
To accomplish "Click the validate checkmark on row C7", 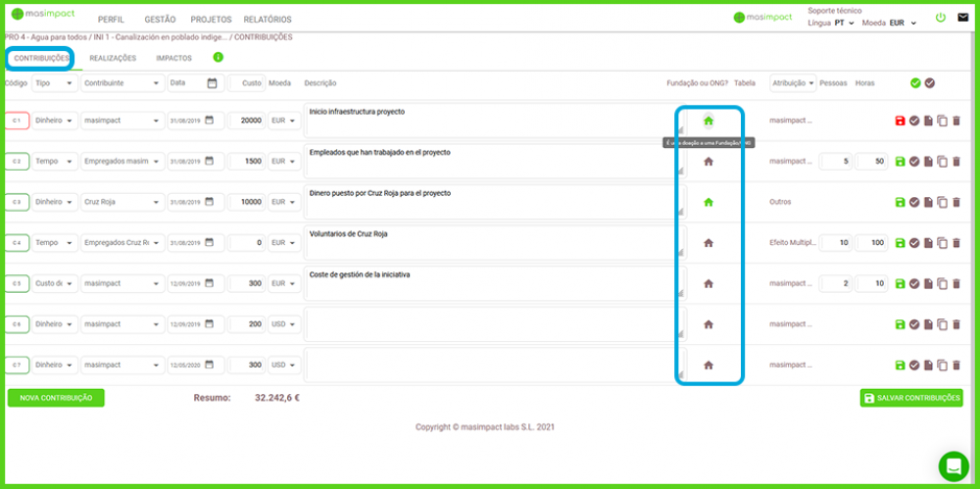I will [913, 366].
